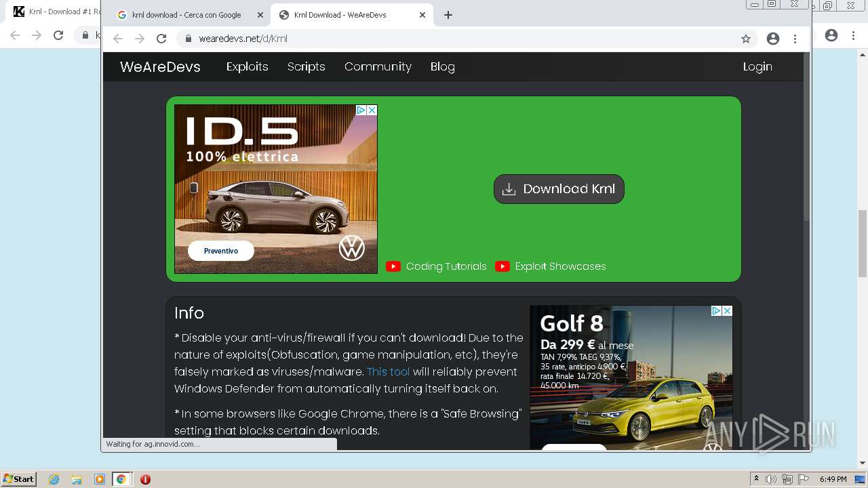Go back in the front Chrome window
This screenshot has height=488, width=868.
pyautogui.click(x=118, y=39)
